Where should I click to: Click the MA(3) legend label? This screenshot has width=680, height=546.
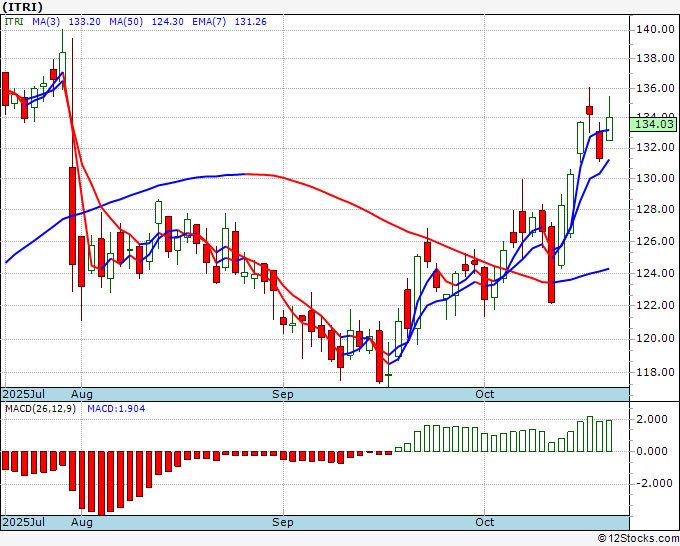tap(46, 21)
